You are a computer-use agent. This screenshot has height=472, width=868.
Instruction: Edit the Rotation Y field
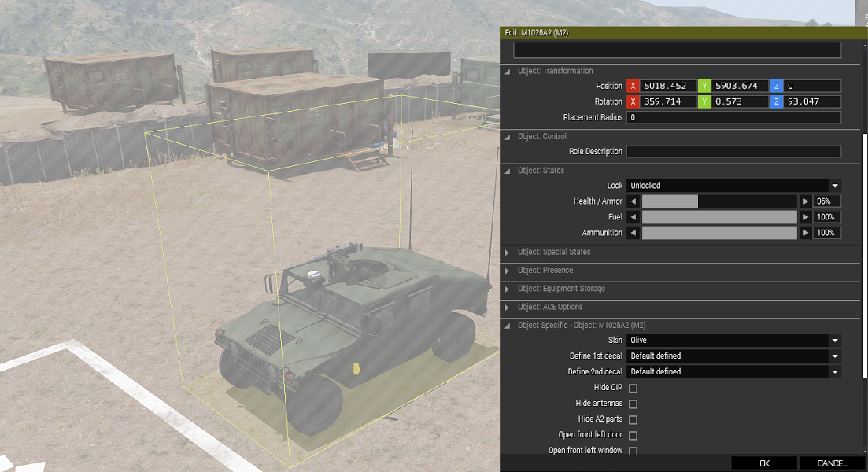point(740,101)
